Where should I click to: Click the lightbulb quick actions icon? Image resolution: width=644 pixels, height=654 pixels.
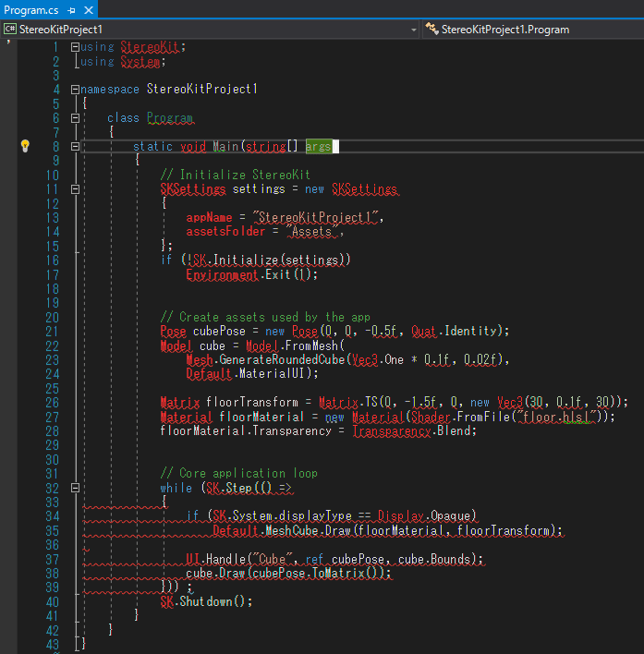(x=26, y=146)
